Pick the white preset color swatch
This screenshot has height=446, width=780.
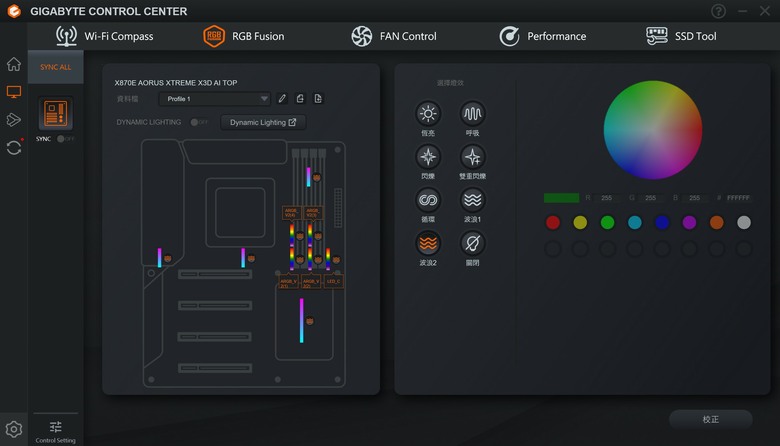[x=744, y=222]
